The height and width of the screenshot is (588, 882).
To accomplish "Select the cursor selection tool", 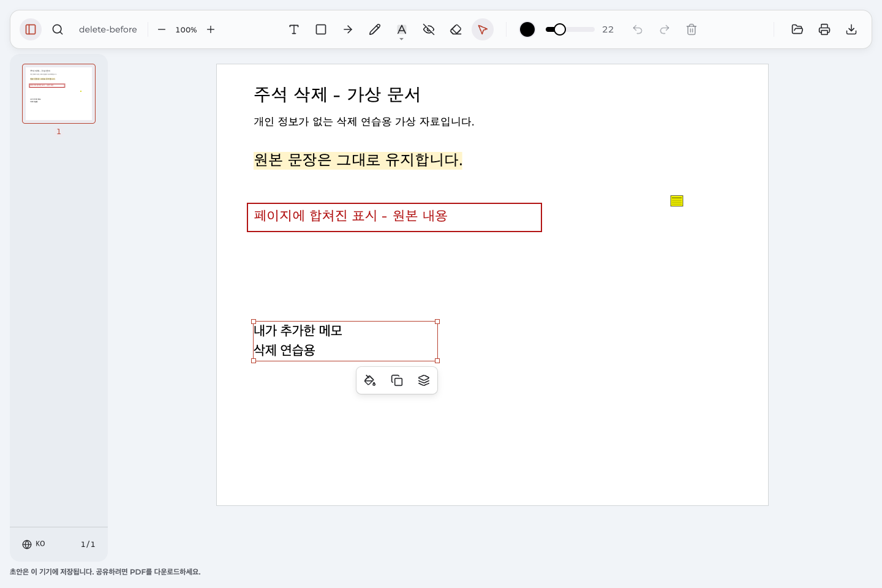I will 483,29.
